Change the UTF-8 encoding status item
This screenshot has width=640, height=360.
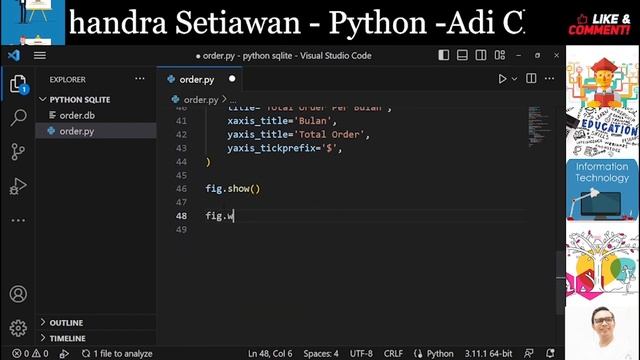coord(361,353)
